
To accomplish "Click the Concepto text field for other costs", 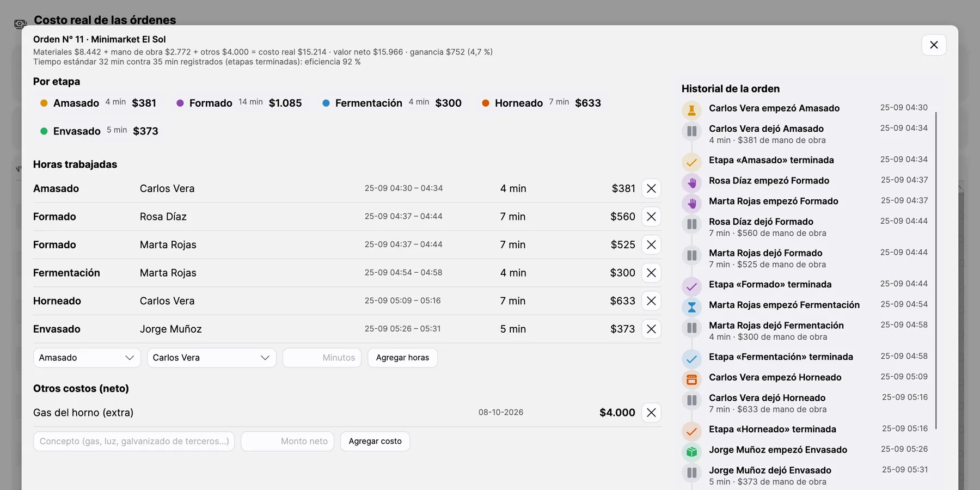I will pyautogui.click(x=134, y=441).
